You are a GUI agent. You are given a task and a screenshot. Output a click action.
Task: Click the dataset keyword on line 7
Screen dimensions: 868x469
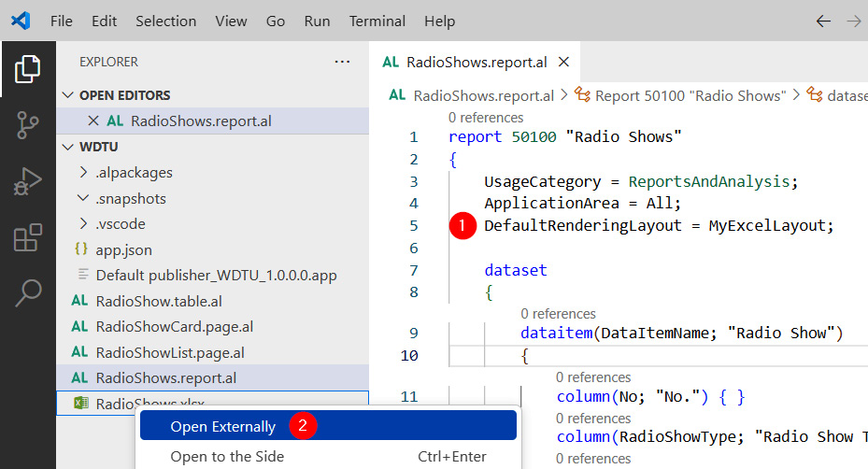tap(516, 270)
